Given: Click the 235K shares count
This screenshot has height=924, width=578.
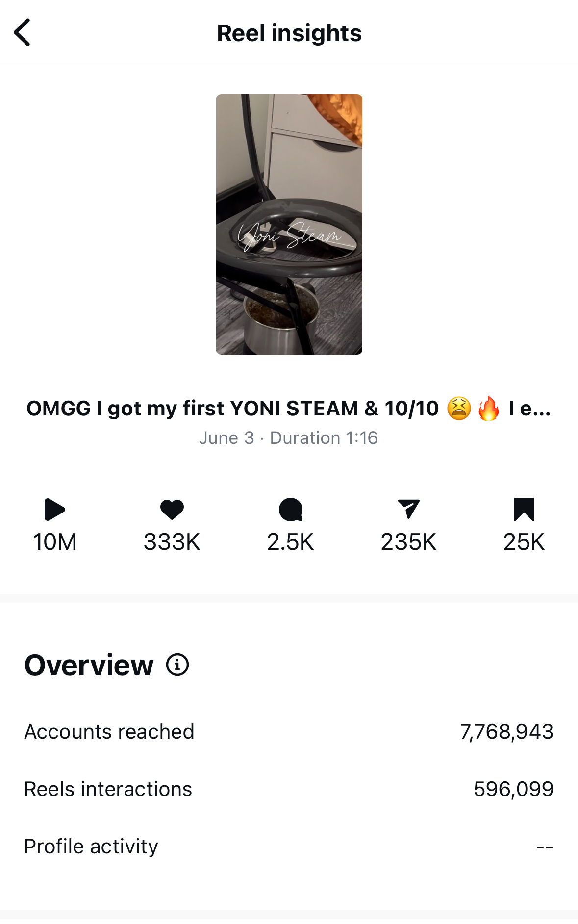Looking at the screenshot, I should coord(408,542).
